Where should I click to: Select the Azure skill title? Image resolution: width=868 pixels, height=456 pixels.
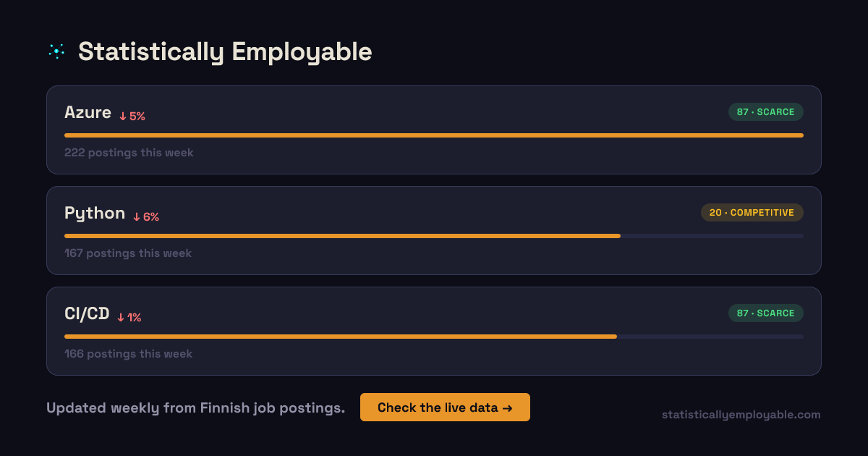(88, 113)
